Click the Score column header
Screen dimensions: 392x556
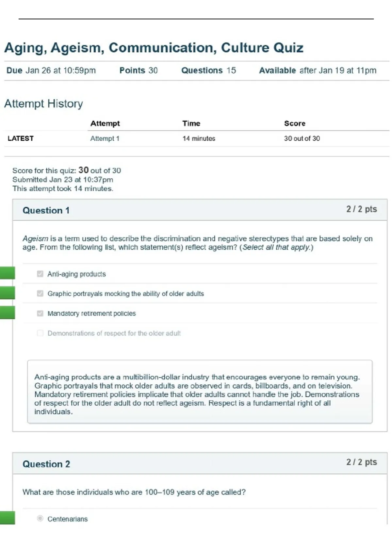[295, 123]
